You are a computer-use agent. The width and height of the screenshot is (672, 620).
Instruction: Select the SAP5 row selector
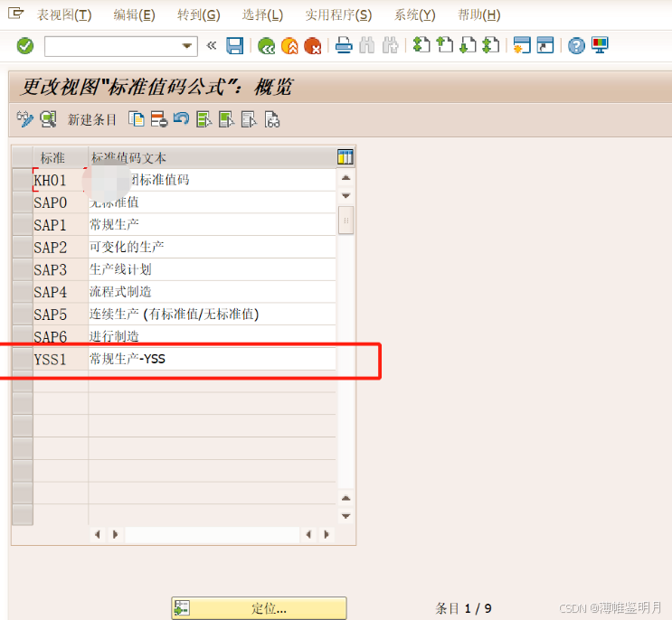coord(23,314)
